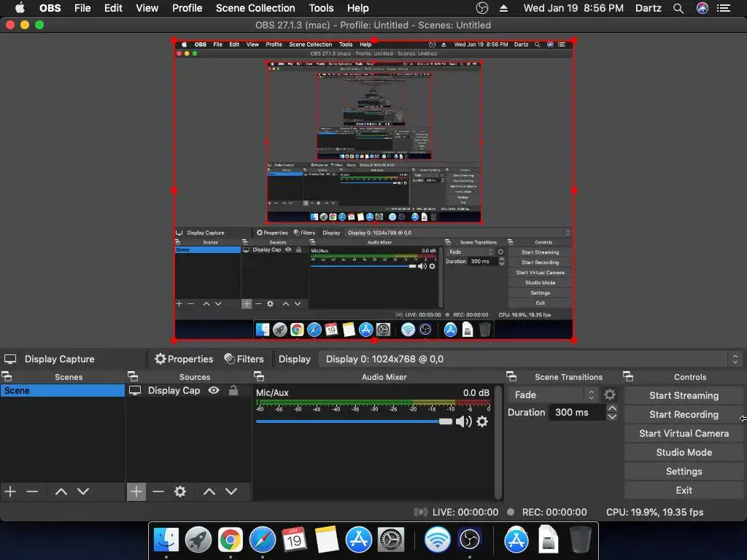The image size is (747, 560).
Task: Open Settings from the Controls panel
Action: click(684, 472)
